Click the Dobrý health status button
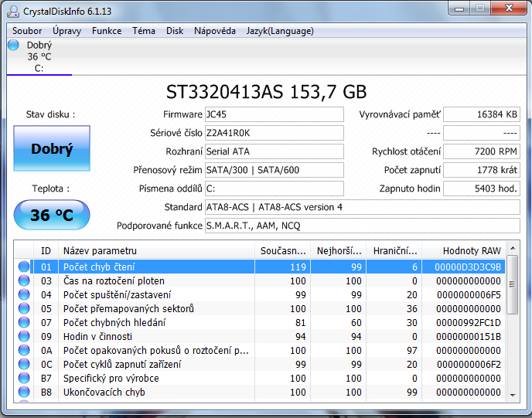 click(52, 149)
